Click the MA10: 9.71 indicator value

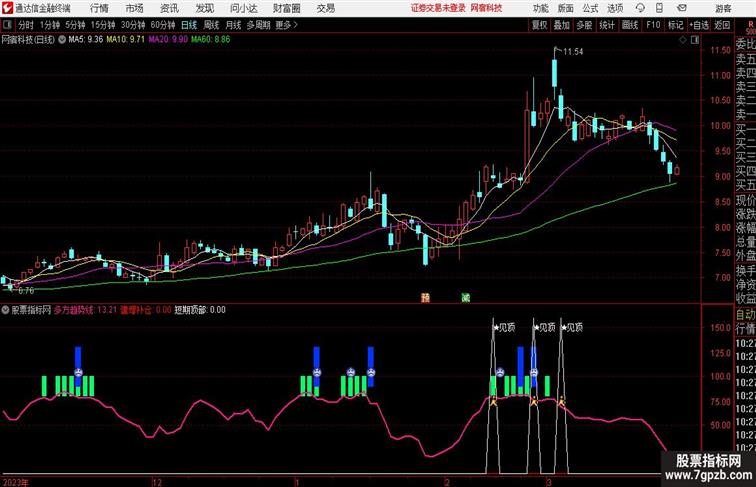pyautogui.click(x=125, y=40)
